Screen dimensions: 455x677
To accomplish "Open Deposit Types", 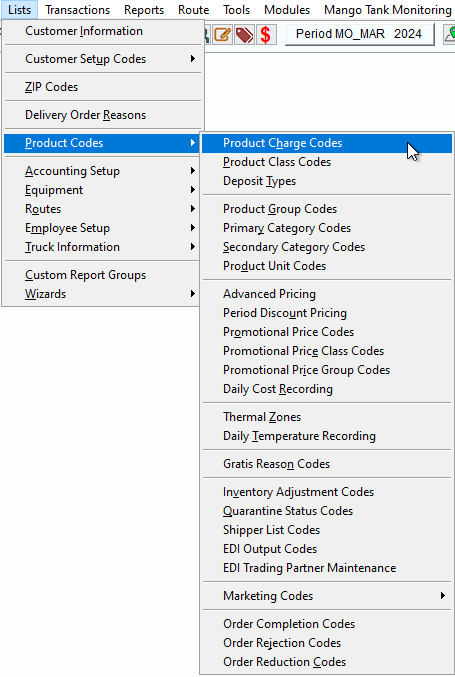I will tap(327, 181).
